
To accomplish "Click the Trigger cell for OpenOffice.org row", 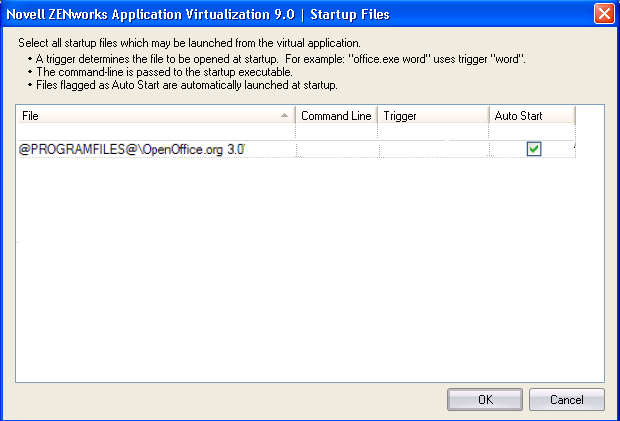I will pos(434,149).
